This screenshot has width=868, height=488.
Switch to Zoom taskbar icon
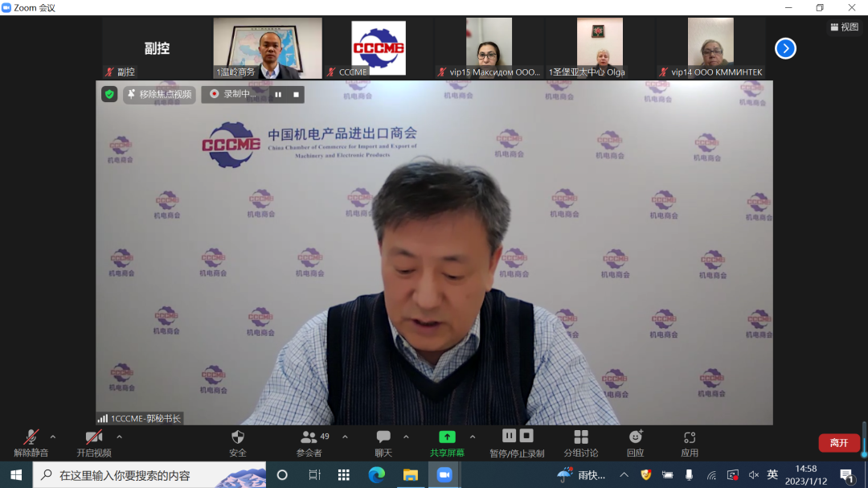[444, 474]
